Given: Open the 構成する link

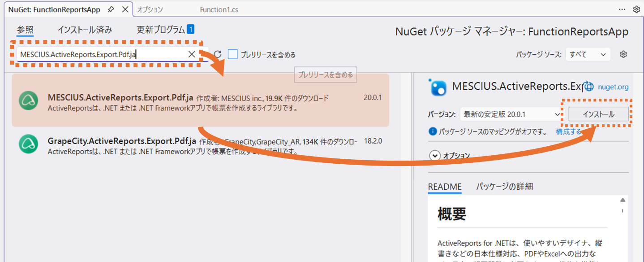Looking at the screenshot, I should coord(568,131).
